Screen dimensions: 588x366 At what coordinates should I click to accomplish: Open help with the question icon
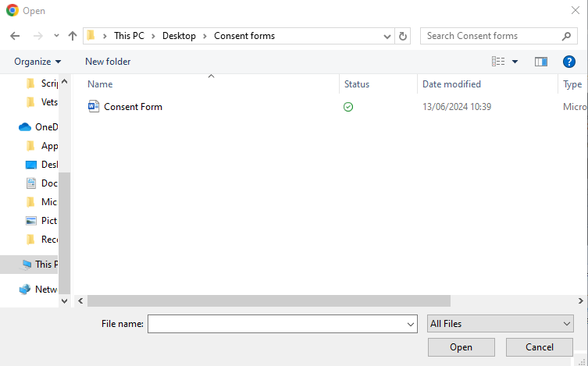pos(569,62)
